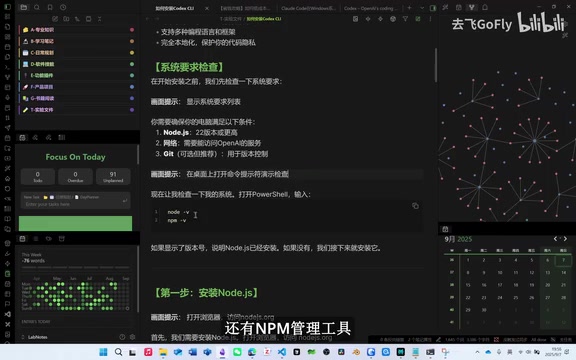
Task: Open the clock history pane icon
Action: 63,7
